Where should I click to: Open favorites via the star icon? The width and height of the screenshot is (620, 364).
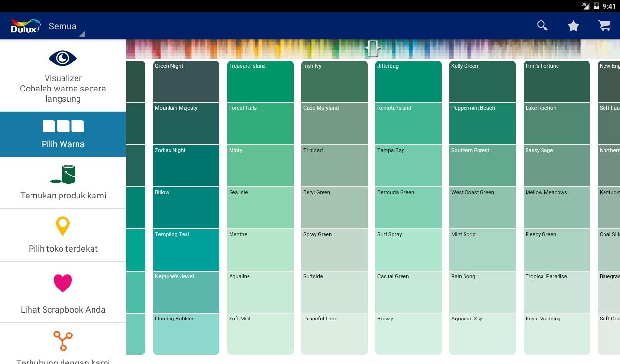(573, 26)
